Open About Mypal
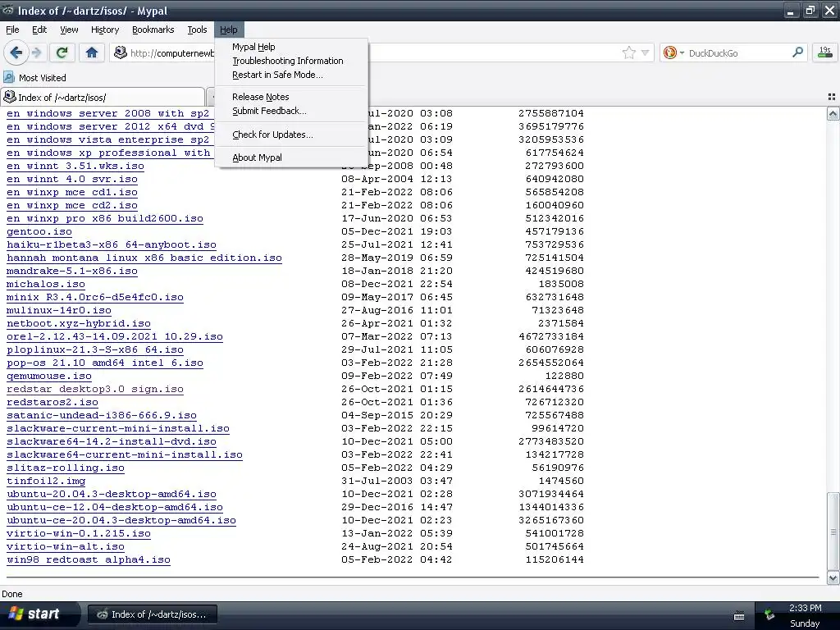This screenshot has height=630, width=840. 291,157
